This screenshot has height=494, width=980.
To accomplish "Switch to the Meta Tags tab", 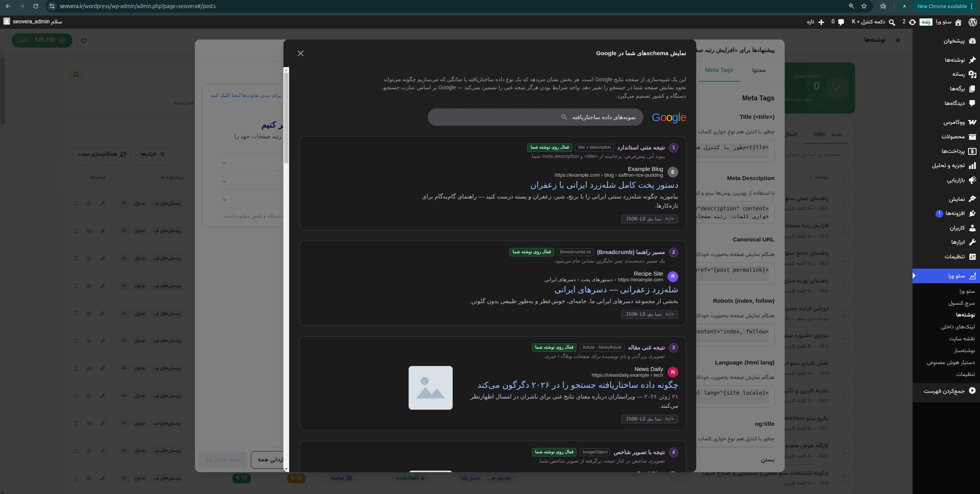I will [x=719, y=70].
